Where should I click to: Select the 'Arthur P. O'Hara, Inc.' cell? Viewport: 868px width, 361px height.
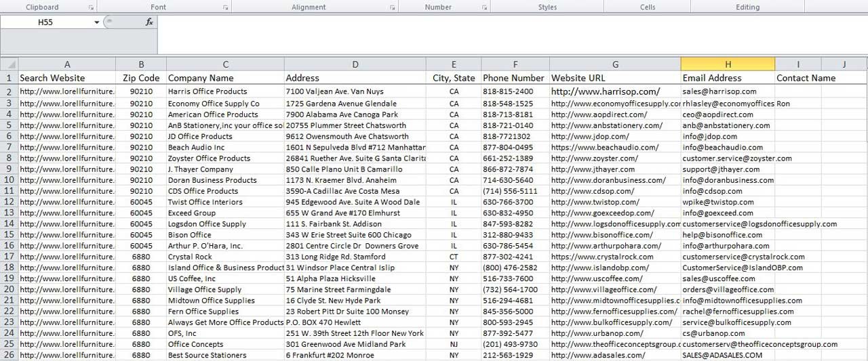(x=225, y=246)
